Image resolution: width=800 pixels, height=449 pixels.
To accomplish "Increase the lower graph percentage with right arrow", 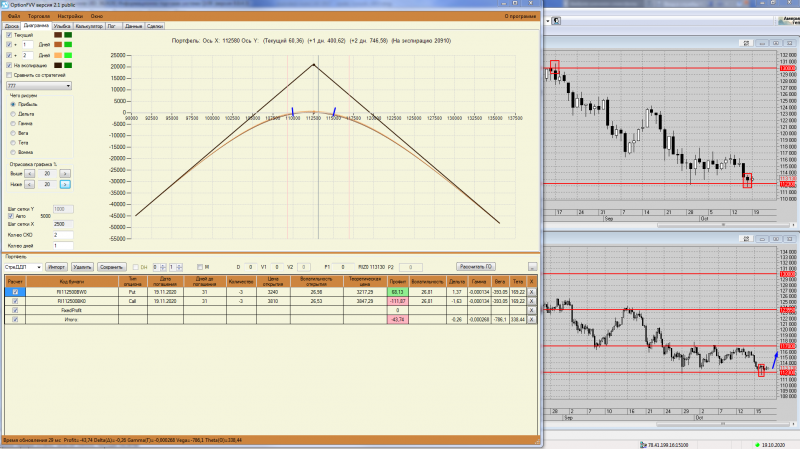I will pos(65,184).
